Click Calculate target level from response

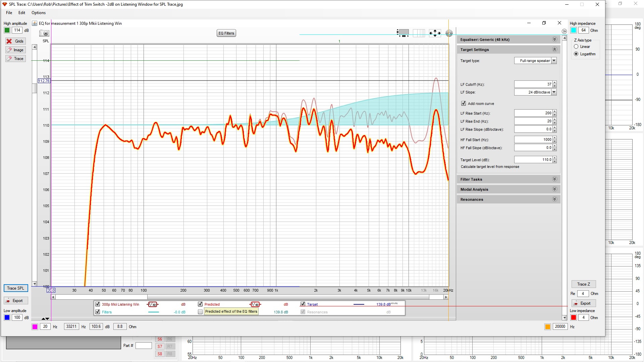pos(490,167)
